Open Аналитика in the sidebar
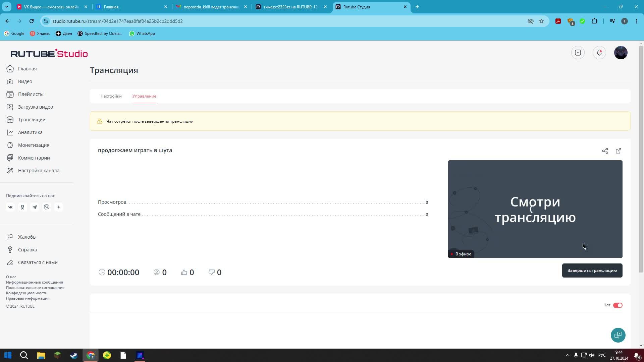 coord(30,132)
